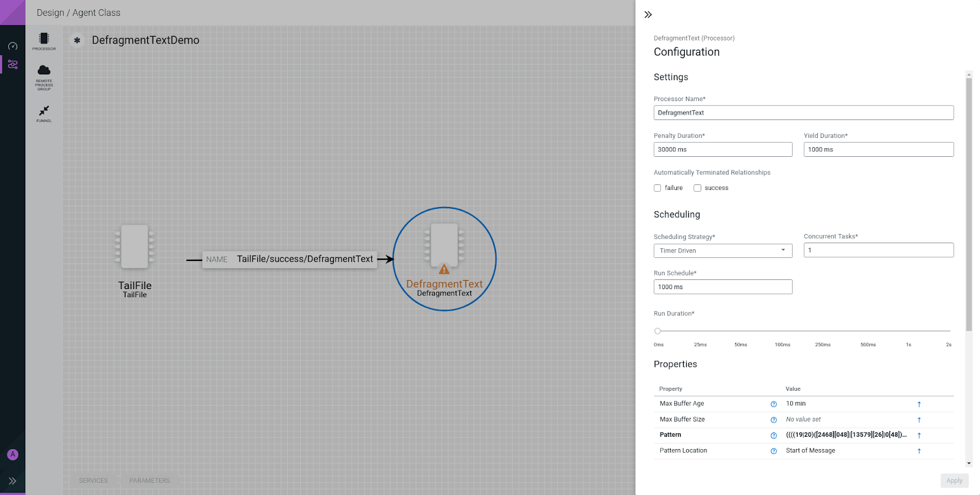Viewport: 980px width, 495px height.
Task: Click the arrow icon beside Pattern Location value
Action: point(919,451)
